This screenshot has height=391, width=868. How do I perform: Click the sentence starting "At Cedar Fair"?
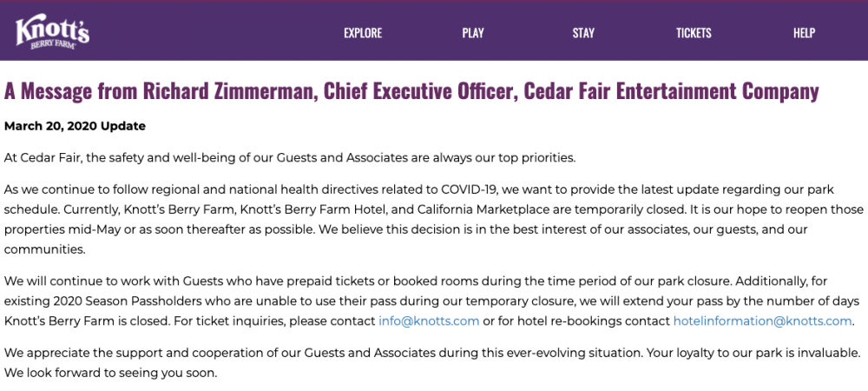[290, 157]
